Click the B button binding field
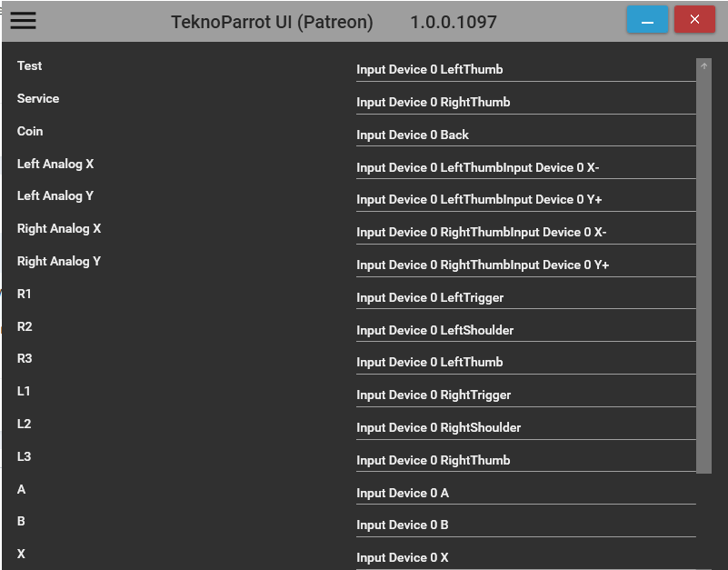728x570 pixels. 525,525
